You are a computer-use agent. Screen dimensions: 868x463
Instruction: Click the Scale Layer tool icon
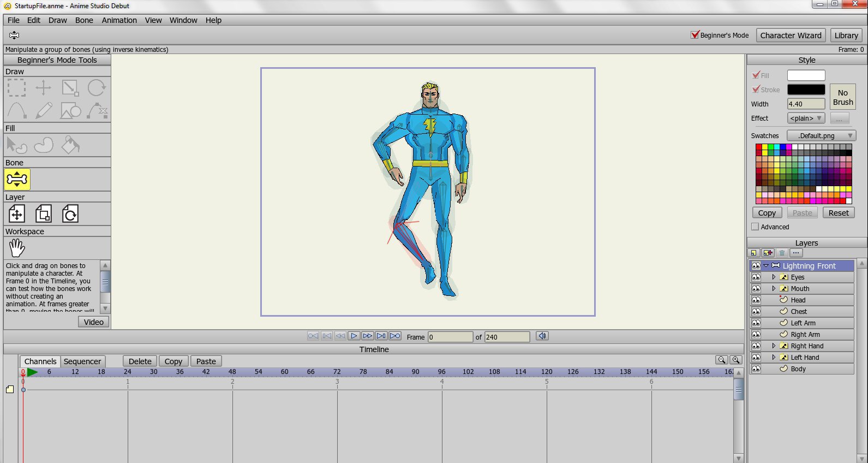coord(44,213)
